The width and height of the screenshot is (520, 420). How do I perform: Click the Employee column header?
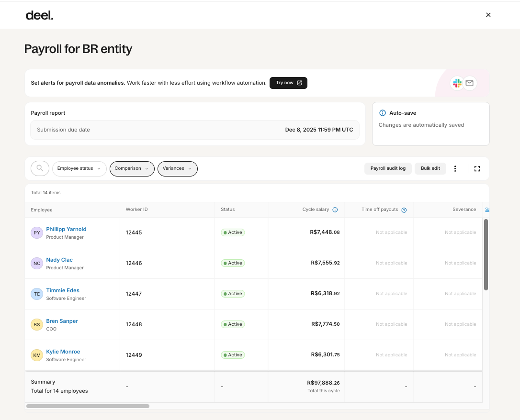pos(42,210)
